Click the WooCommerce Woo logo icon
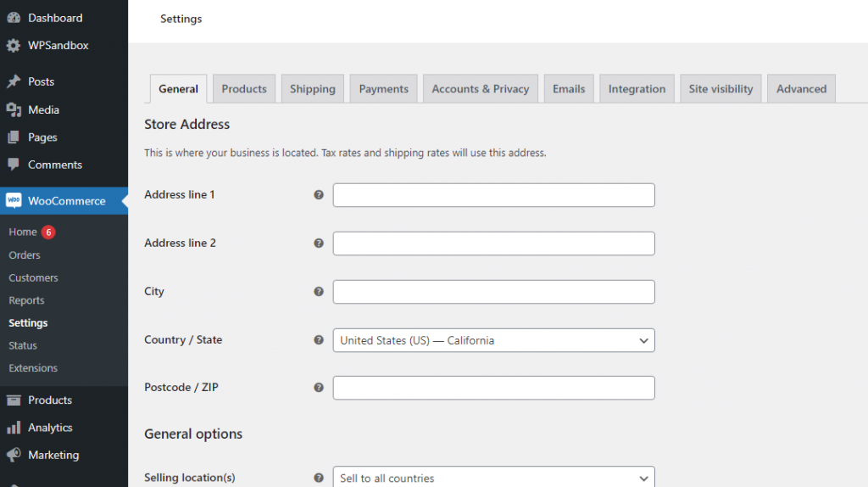 [14, 200]
